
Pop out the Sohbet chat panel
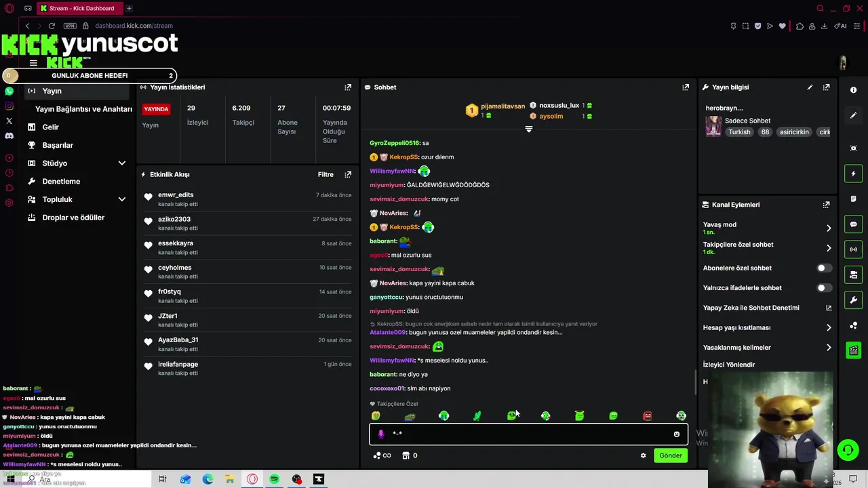(x=686, y=87)
